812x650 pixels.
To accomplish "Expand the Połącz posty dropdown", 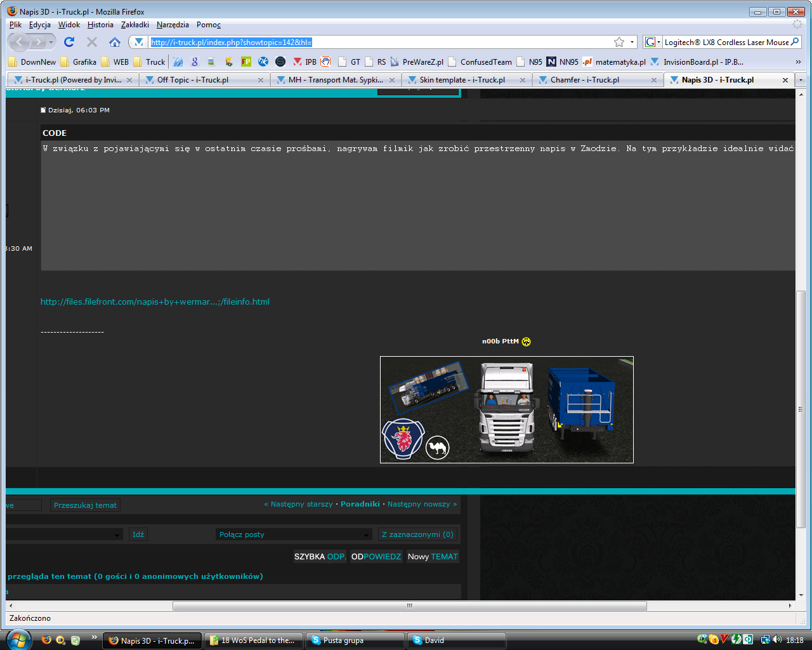I will coord(366,534).
